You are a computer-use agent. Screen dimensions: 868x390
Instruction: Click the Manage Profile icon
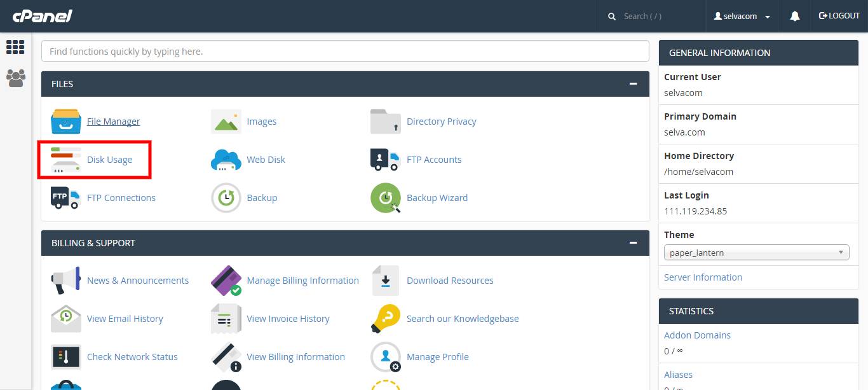click(x=386, y=357)
